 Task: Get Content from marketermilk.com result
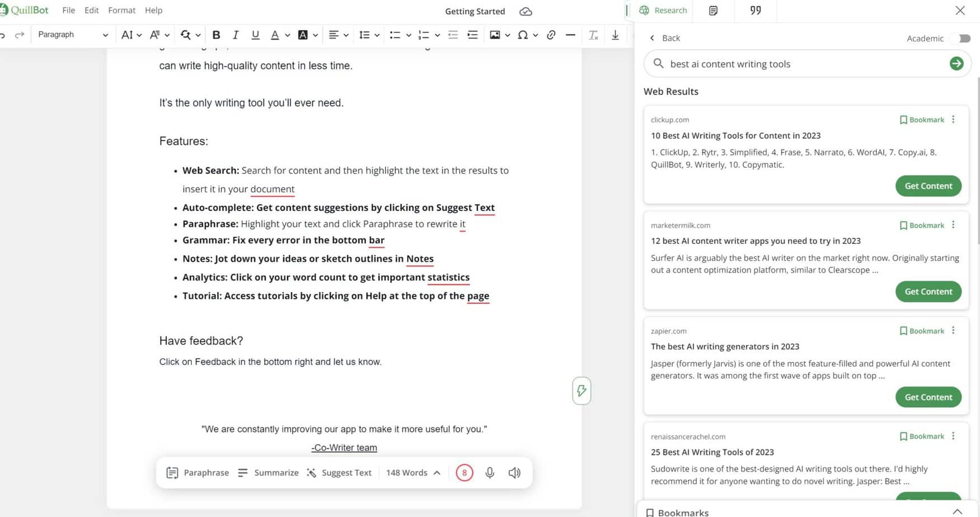point(929,292)
